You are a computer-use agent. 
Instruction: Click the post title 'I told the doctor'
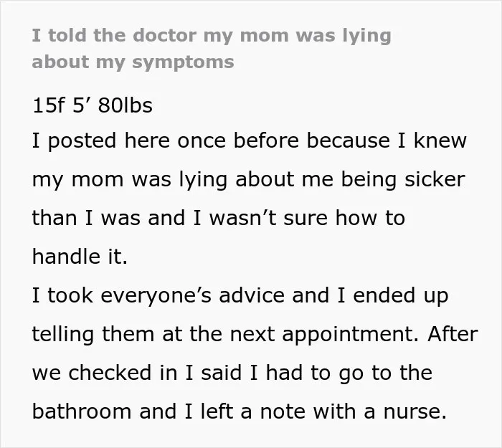[114, 36]
